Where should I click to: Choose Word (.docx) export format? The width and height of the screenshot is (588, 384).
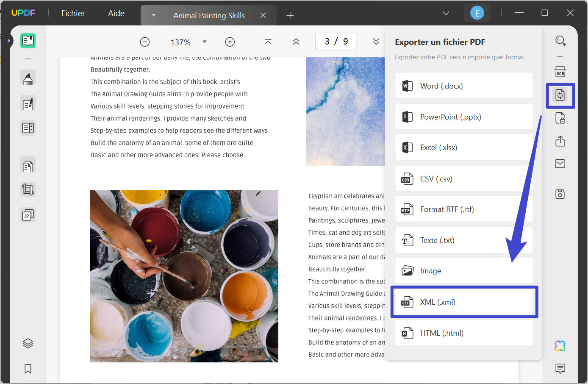point(464,86)
